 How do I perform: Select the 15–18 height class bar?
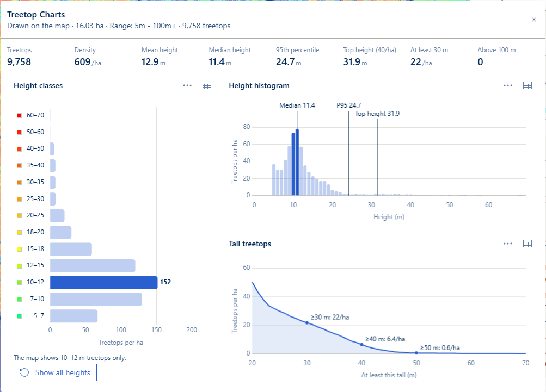[x=71, y=249]
